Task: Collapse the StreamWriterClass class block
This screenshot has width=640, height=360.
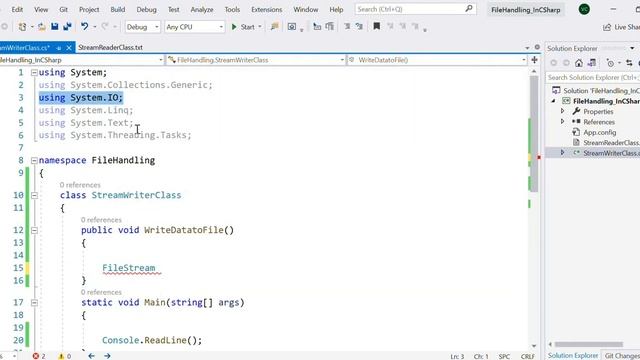Action: 34,196
